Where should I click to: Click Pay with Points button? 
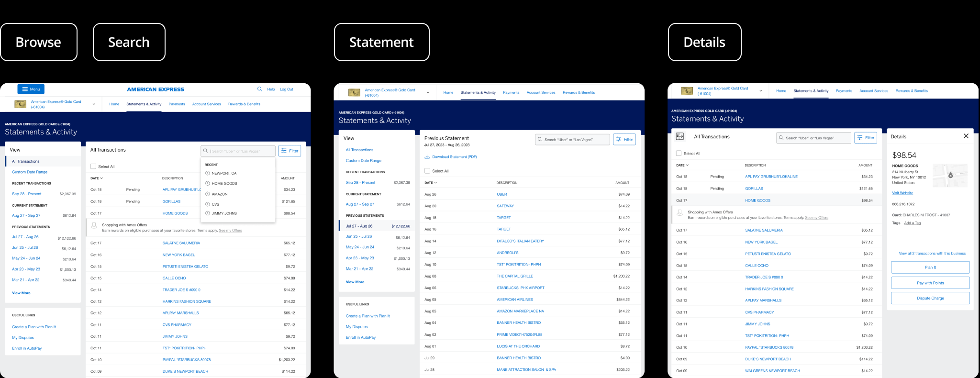point(930,283)
